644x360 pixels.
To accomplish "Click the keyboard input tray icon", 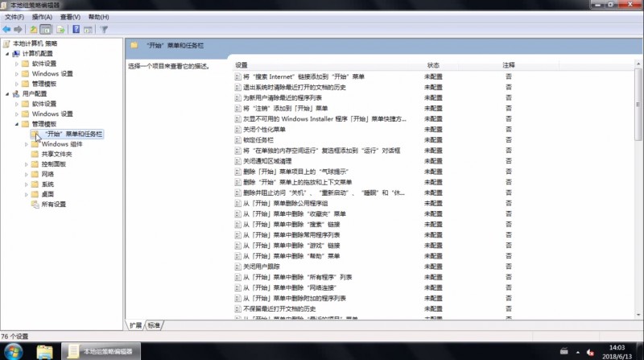I will 564,351.
